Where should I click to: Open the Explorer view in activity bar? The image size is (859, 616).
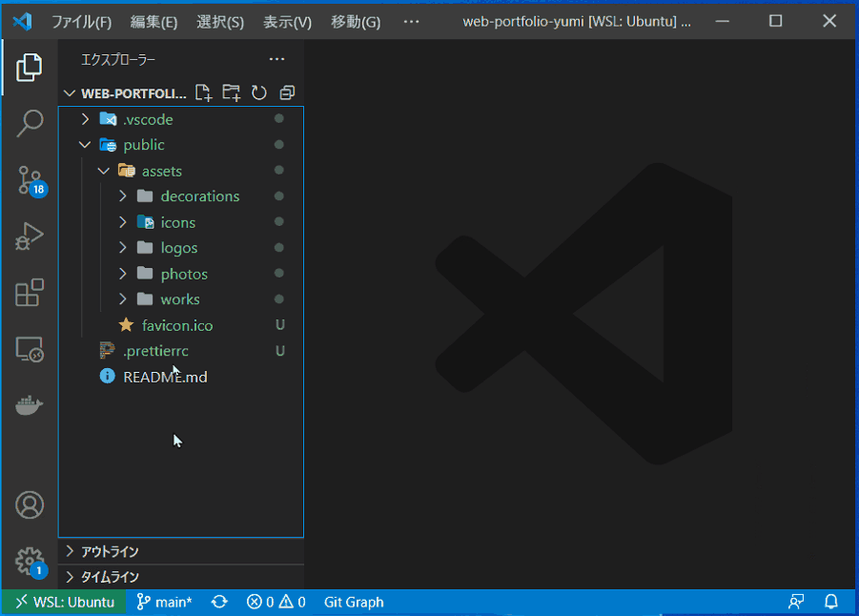coord(29,68)
